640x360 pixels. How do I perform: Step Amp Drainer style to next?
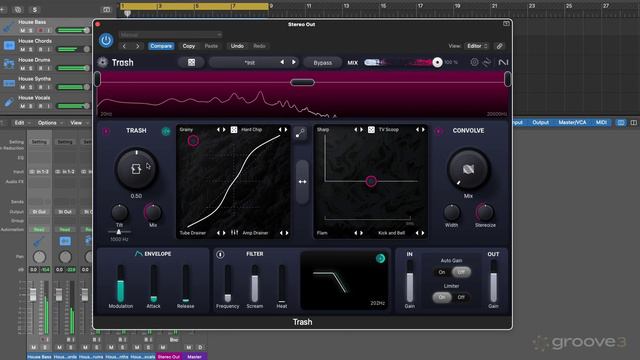[287, 233]
